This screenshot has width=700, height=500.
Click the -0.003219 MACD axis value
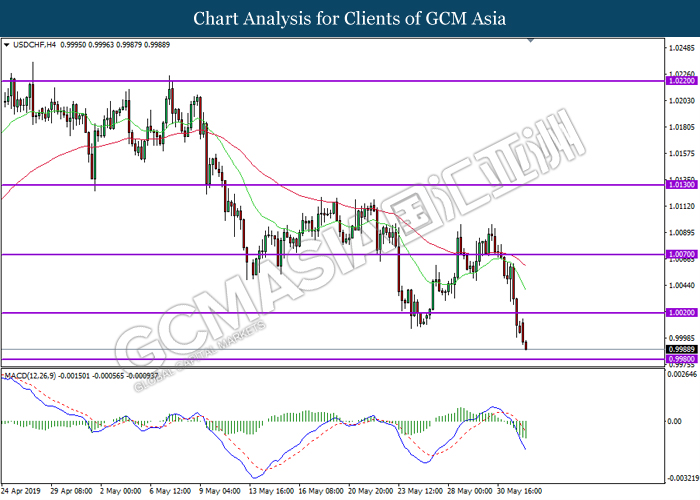[x=682, y=478]
